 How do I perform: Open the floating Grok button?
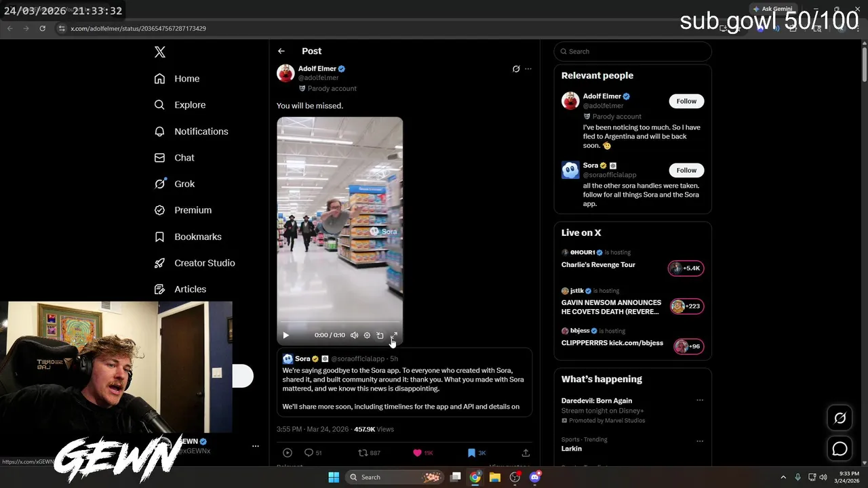click(x=840, y=418)
